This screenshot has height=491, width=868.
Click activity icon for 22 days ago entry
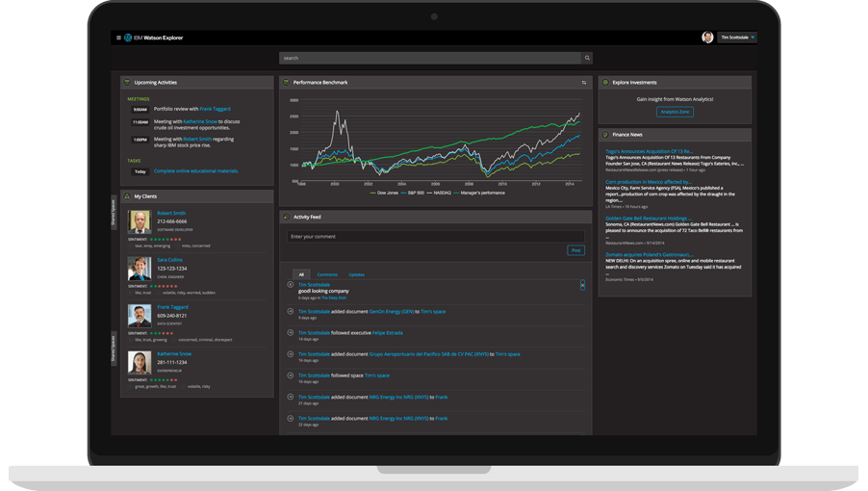290,418
